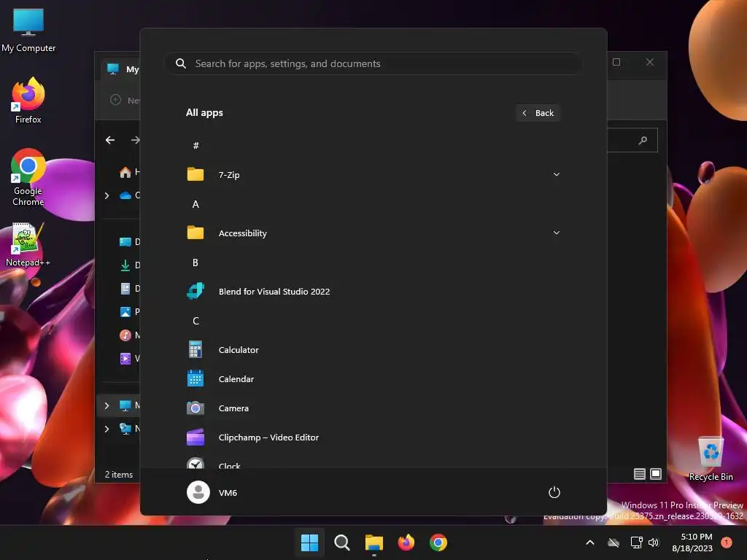747x560 pixels.
Task: Select the My Computer tab in File Explorer
Action: (122, 69)
